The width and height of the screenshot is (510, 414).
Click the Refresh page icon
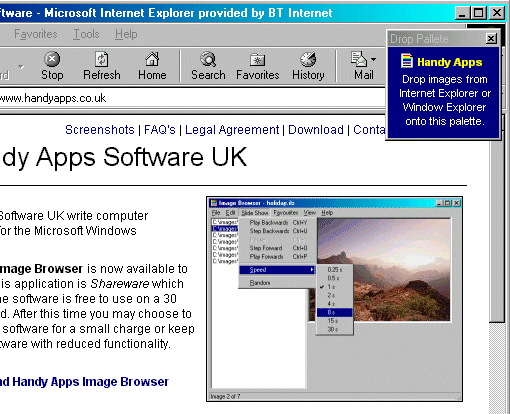point(102,60)
